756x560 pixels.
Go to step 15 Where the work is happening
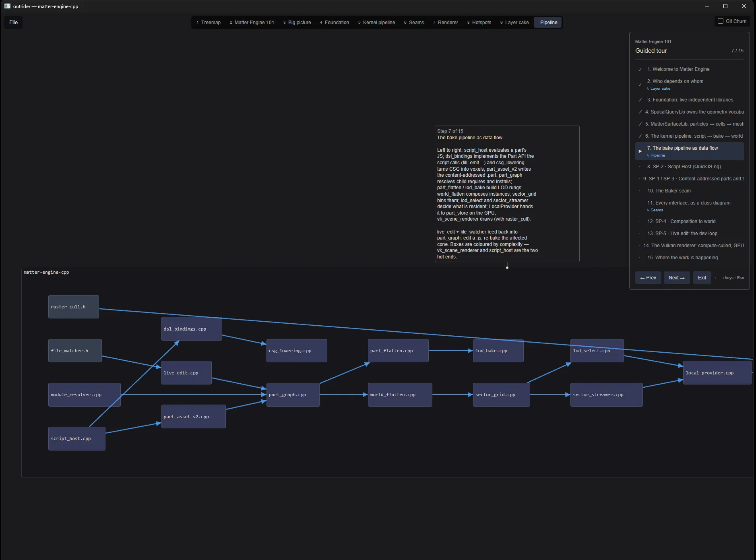coord(690,258)
